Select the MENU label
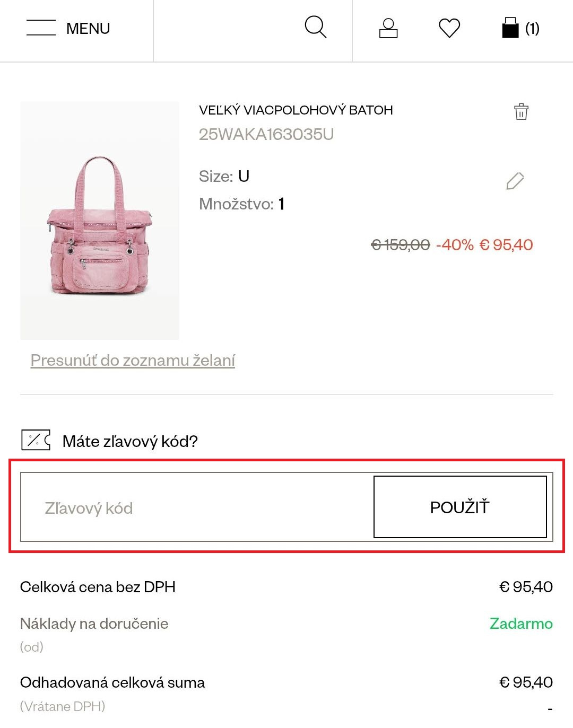This screenshot has width=573, height=728. (x=88, y=29)
